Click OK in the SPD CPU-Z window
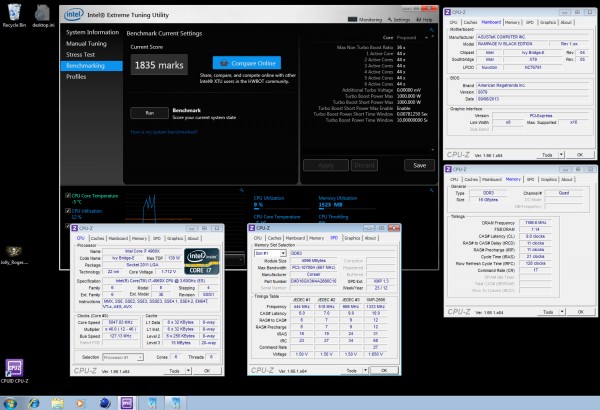Image resolution: width=600 pixels, height=410 pixels. 384,370
